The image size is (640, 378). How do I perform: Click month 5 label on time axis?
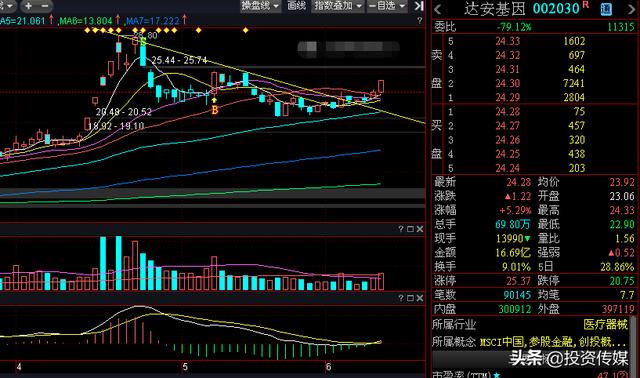tap(185, 367)
